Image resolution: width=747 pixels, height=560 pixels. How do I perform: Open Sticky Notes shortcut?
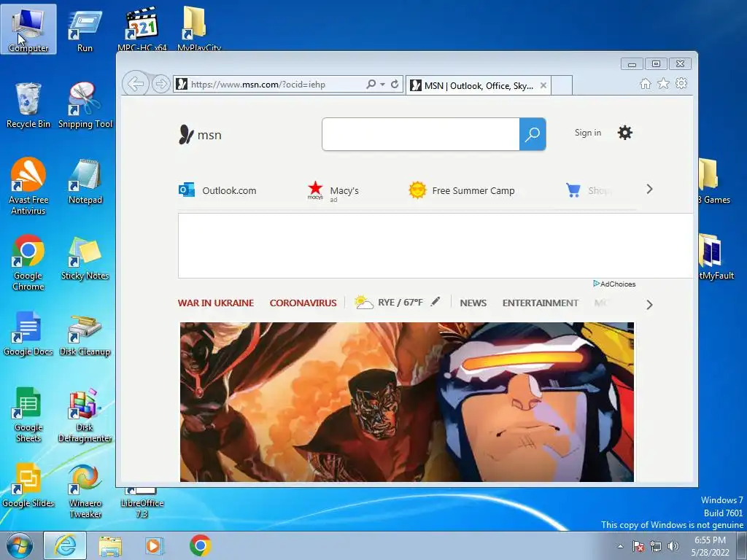click(85, 258)
